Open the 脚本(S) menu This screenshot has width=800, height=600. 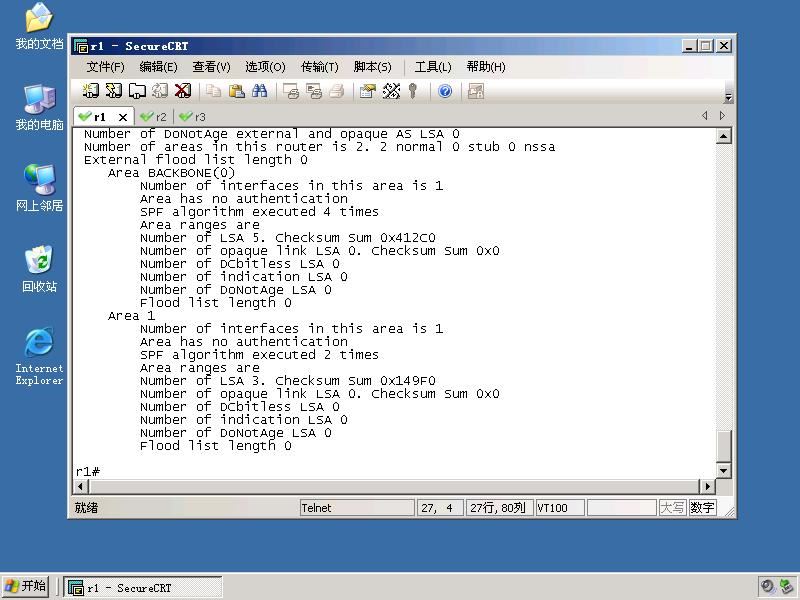coord(372,67)
